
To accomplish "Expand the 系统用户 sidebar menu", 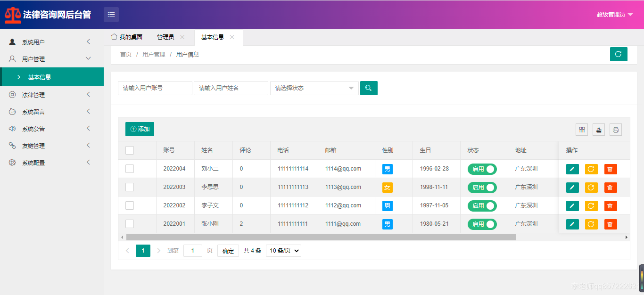I will (52, 42).
